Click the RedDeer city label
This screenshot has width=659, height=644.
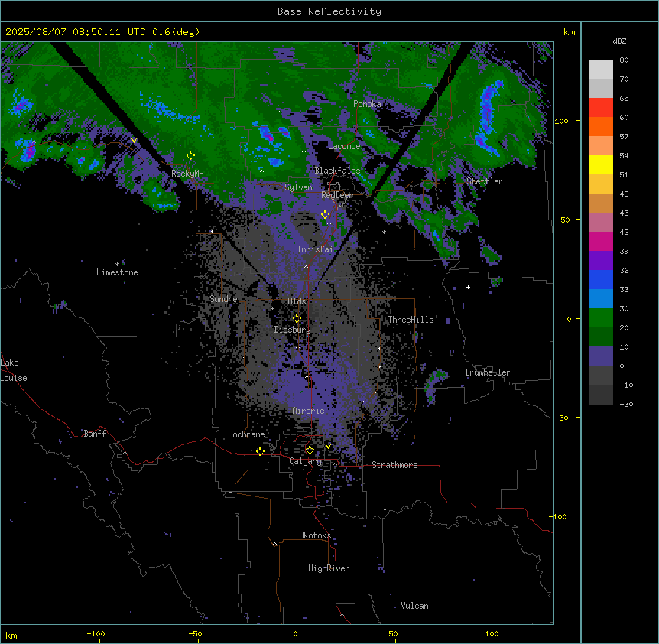click(337, 195)
